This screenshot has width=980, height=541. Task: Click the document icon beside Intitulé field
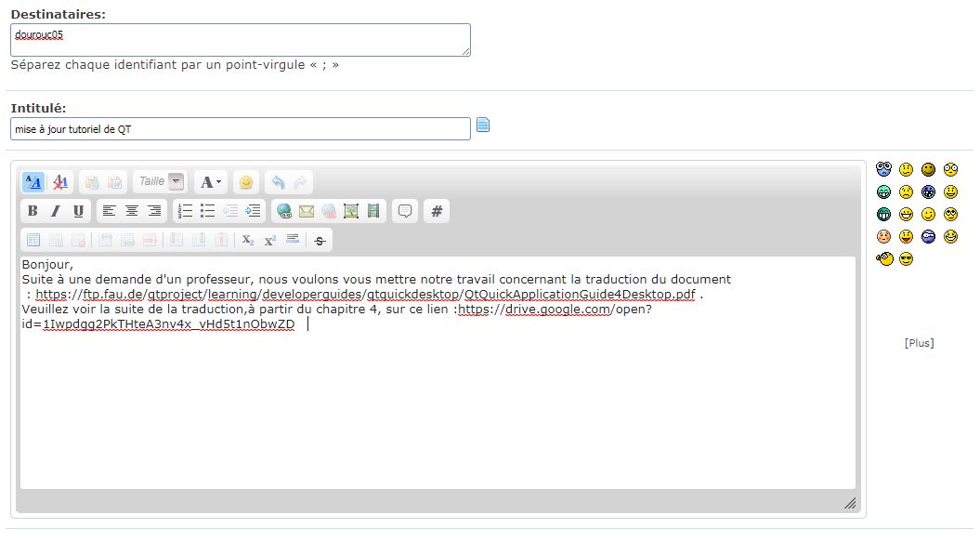(483, 125)
